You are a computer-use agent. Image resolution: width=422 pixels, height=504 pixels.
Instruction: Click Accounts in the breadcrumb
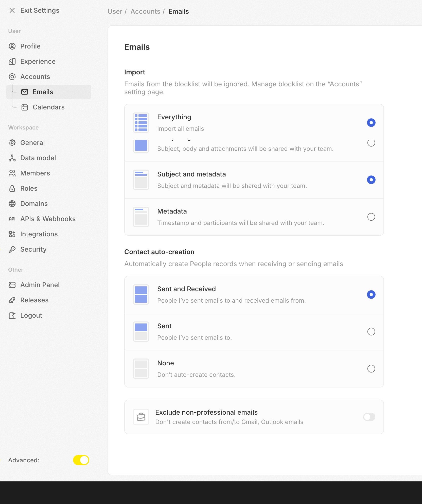[x=145, y=11]
